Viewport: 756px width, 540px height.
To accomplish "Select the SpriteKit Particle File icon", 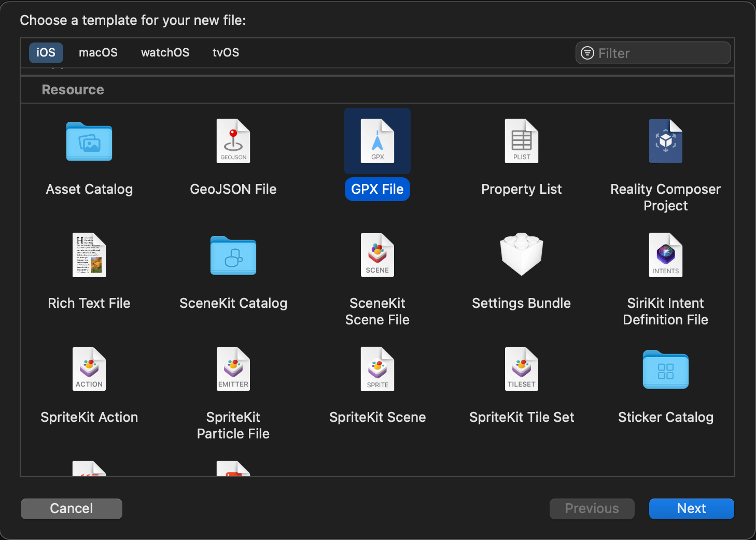I will coord(233,369).
